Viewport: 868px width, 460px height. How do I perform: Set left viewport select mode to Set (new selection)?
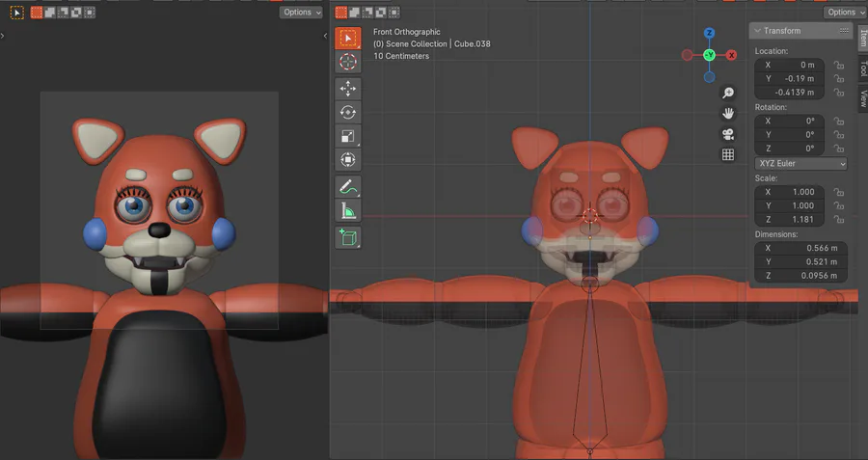(37, 13)
